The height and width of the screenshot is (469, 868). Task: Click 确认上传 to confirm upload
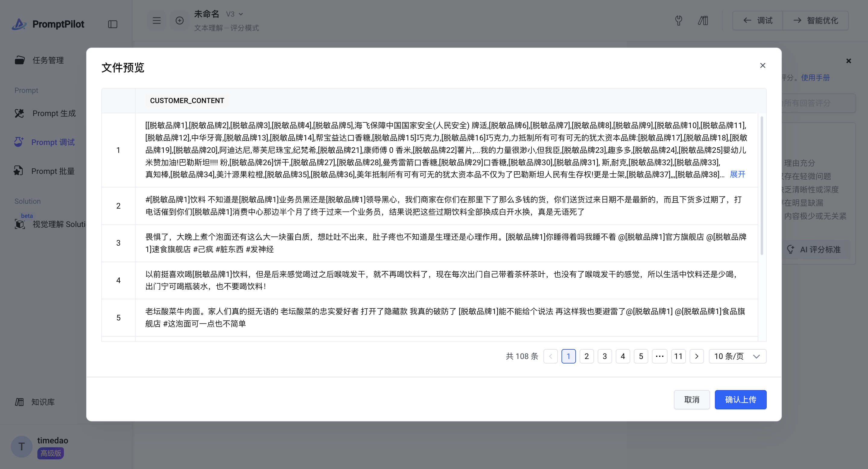coord(740,400)
